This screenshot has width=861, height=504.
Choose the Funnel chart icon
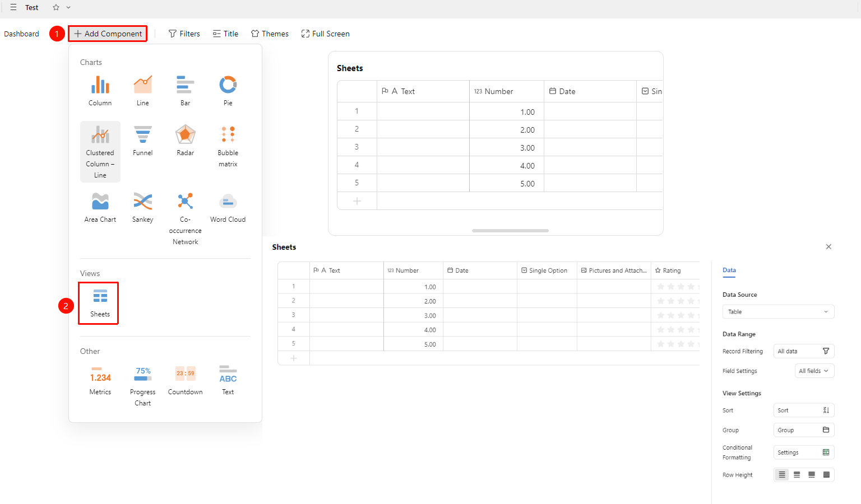143,134
